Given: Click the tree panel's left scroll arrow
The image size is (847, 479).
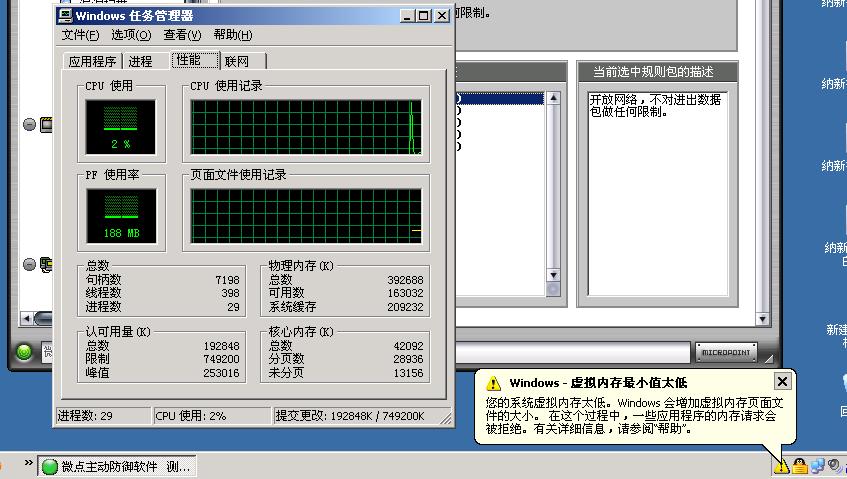Looking at the screenshot, I should coord(26,319).
